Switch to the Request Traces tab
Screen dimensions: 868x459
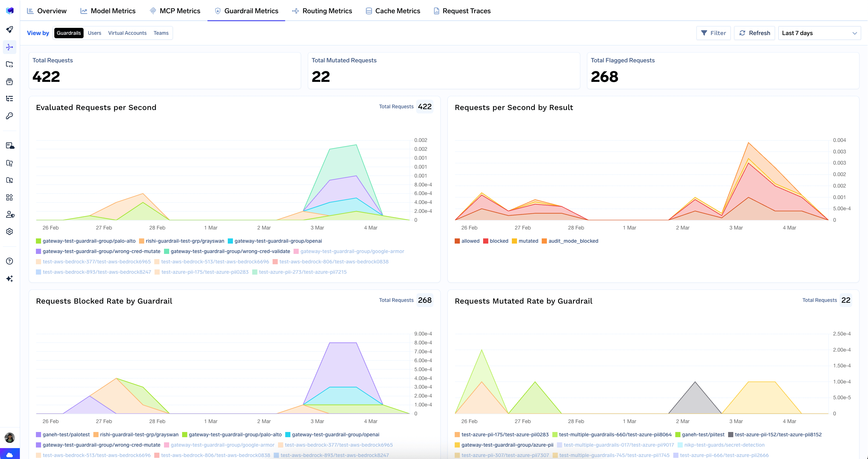(x=462, y=10)
